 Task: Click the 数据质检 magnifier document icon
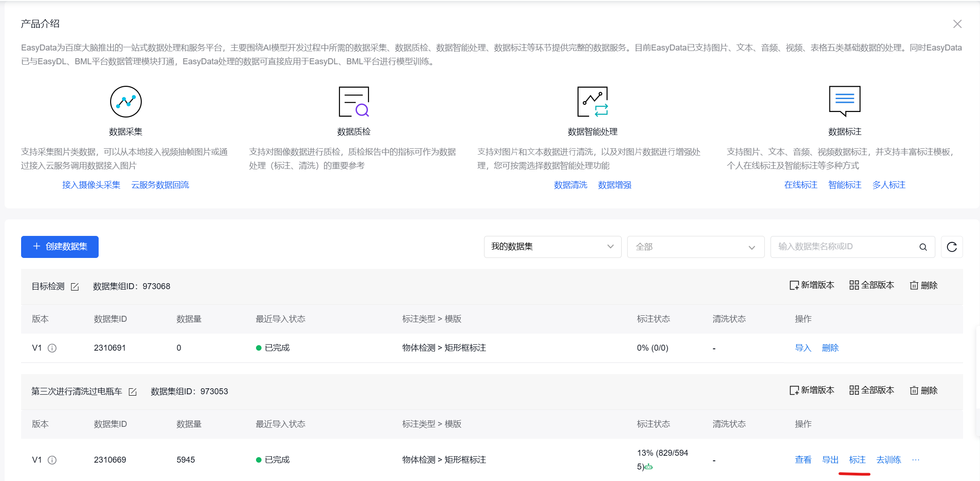point(354,101)
